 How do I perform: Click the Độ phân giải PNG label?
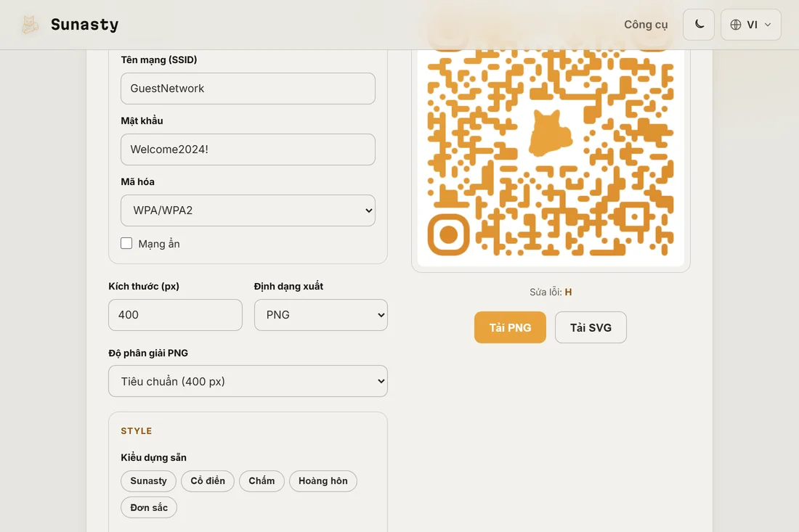point(148,353)
